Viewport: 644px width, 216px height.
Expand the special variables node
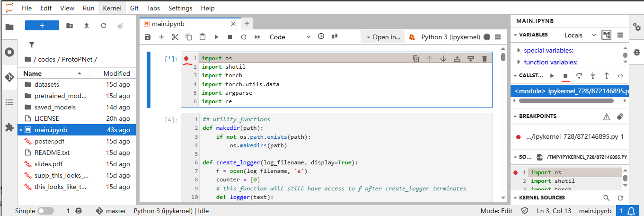(x=519, y=50)
